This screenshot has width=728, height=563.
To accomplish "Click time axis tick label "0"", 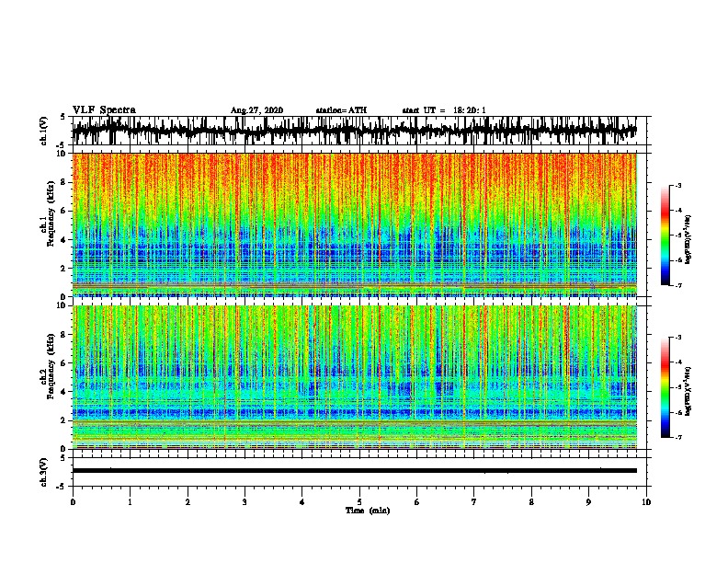I will tap(73, 502).
